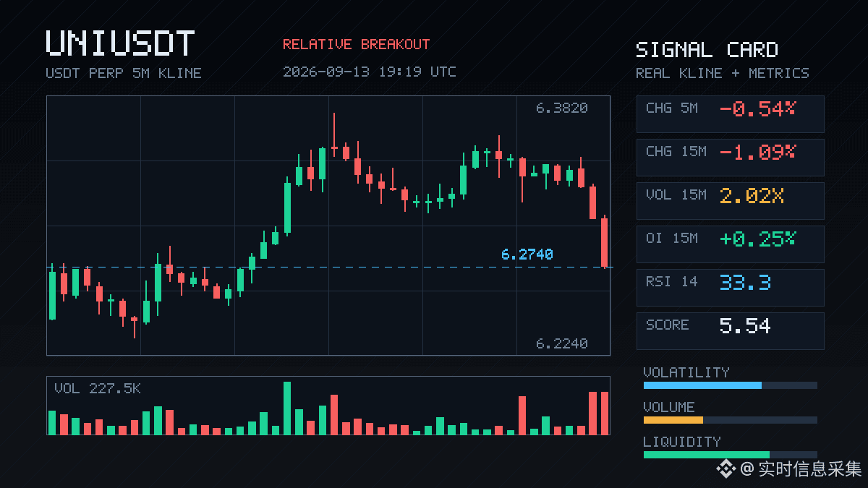Click the last red candle on chart
Image resolution: width=868 pixels, height=488 pixels.
click(605, 242)
